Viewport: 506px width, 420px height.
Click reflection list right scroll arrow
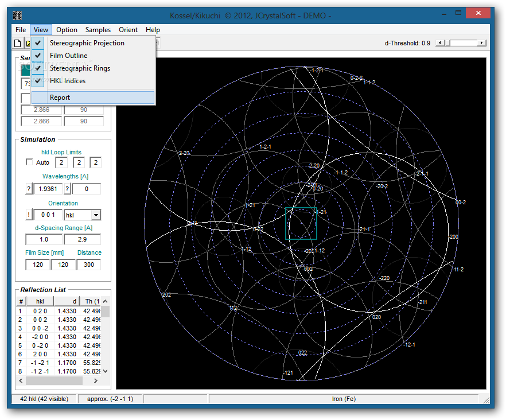(95, 380)
